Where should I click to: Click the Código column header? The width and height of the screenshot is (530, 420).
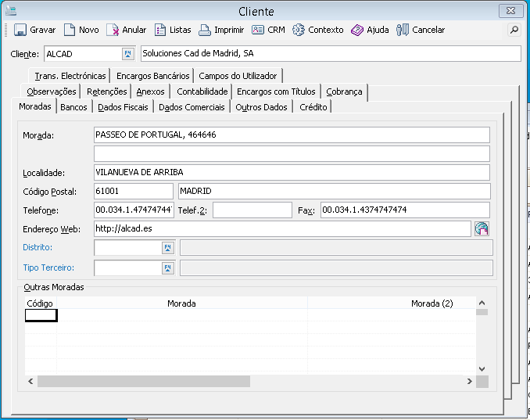41,303
